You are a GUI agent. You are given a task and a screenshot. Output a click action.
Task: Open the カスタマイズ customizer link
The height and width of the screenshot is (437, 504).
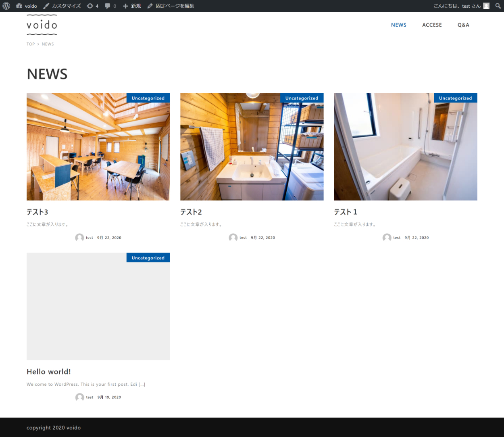(62, 6)
